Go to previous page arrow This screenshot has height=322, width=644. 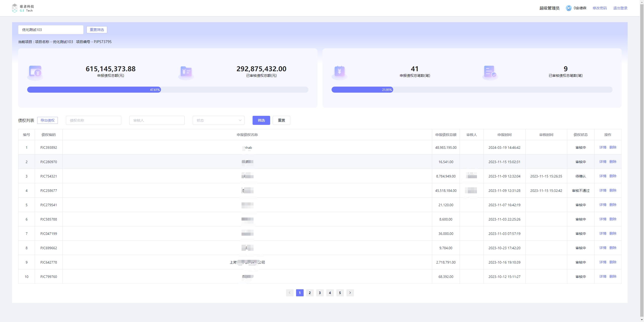pos(290,293)
